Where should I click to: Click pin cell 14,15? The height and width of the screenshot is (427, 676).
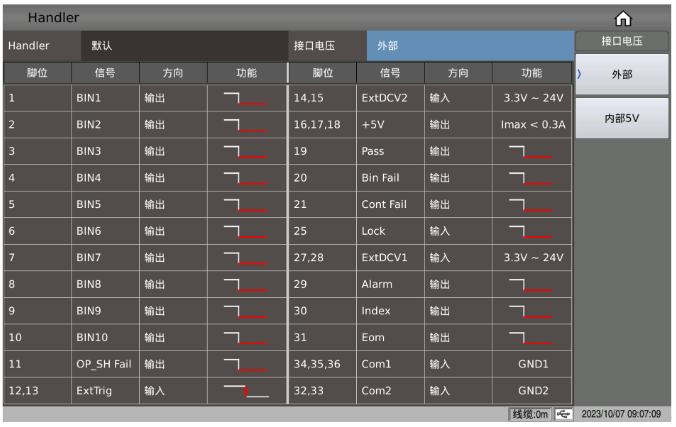(322, 98)
